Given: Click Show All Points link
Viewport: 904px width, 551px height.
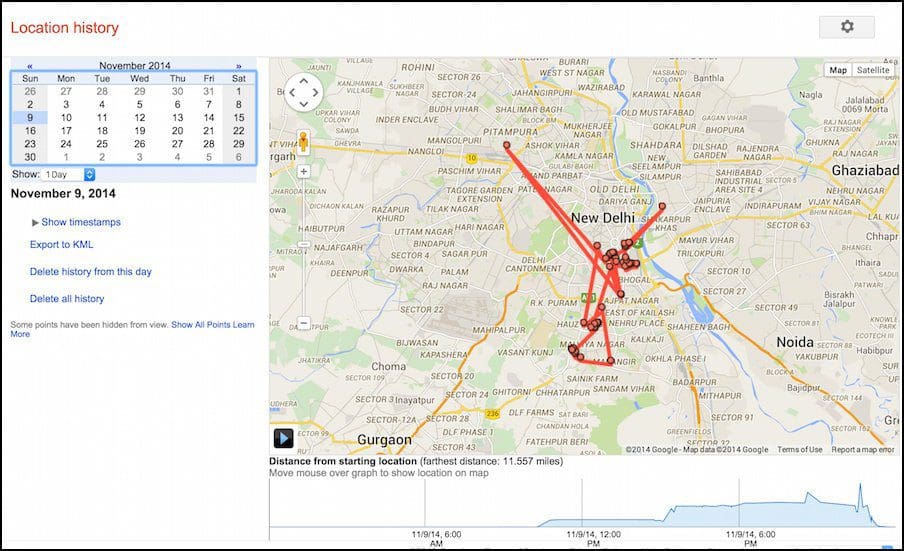Looking at the screenshot, I should [201, 324].
